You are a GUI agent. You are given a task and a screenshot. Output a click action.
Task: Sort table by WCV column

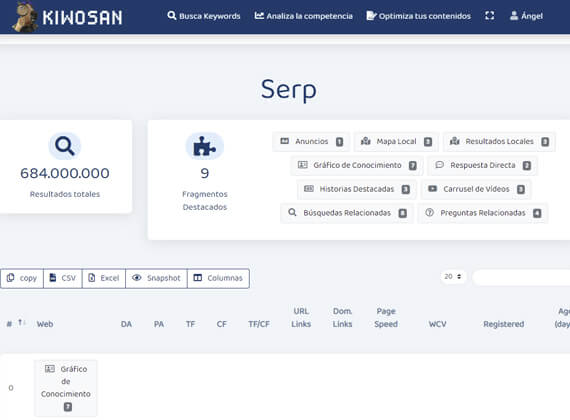click(437, 324)
